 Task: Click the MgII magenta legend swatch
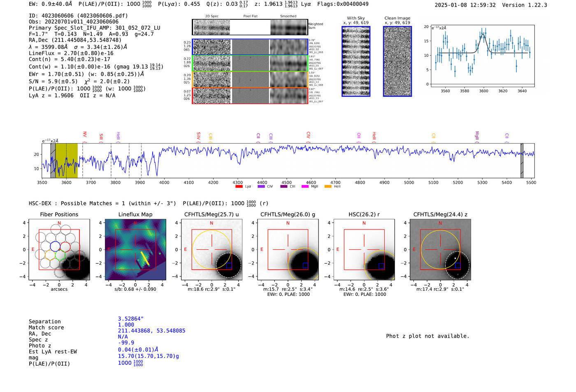[305, 186]
